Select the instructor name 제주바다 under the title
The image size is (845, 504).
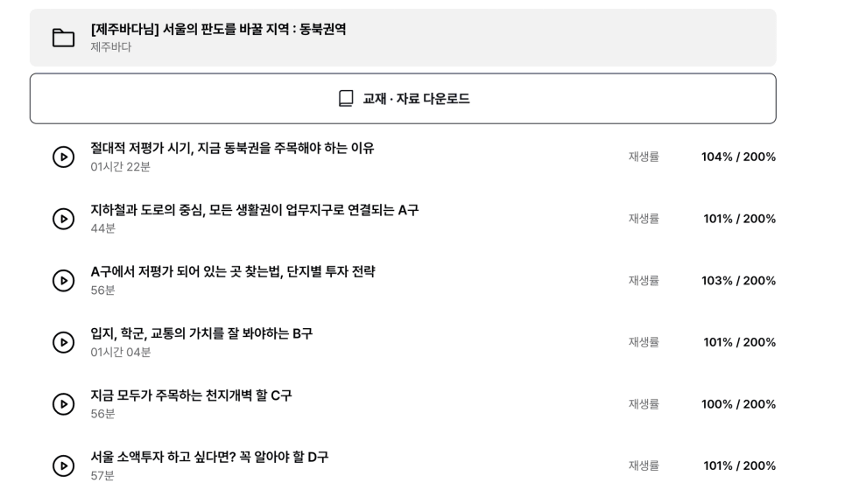click(x=111, y=47)
